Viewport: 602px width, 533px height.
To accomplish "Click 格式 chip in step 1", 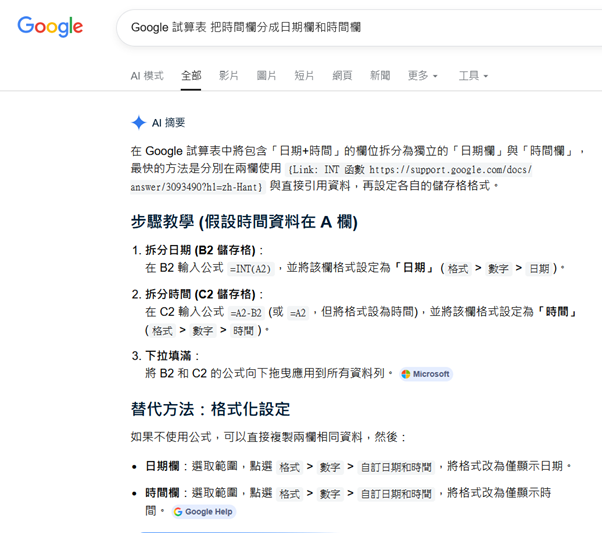I will 458,269.
